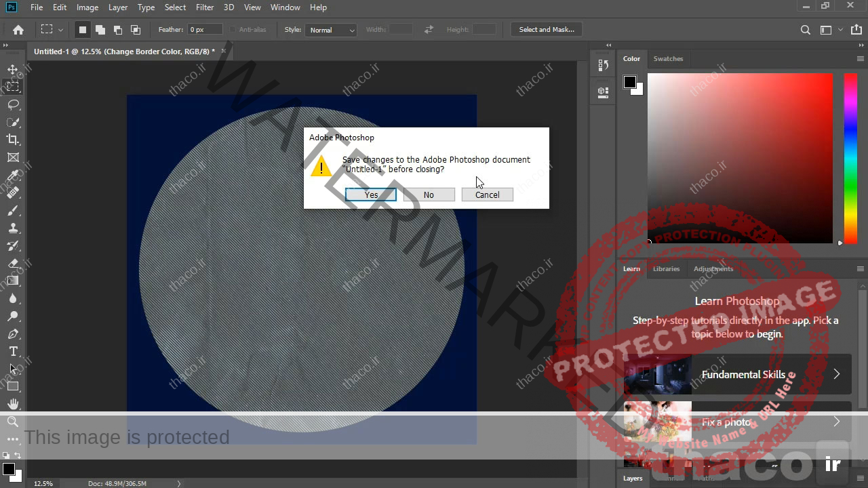Click the Search magnifier icon top right

coord(805,30)
